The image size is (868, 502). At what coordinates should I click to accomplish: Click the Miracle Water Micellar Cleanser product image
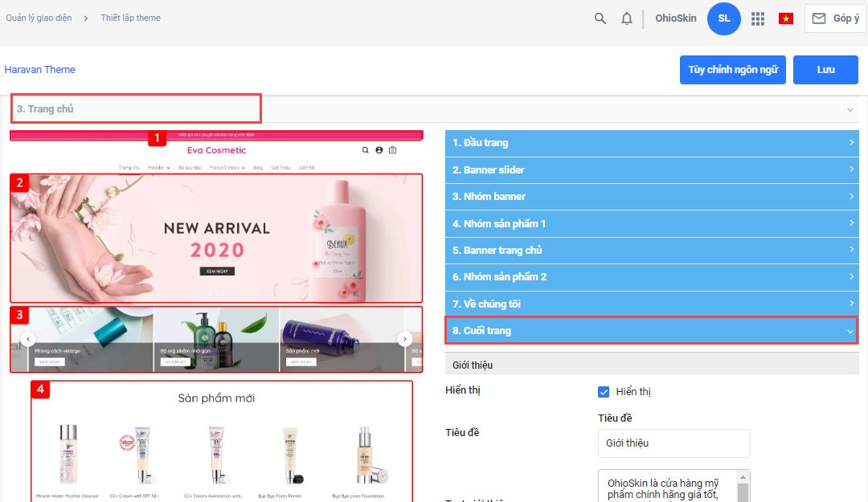point(68,455)
